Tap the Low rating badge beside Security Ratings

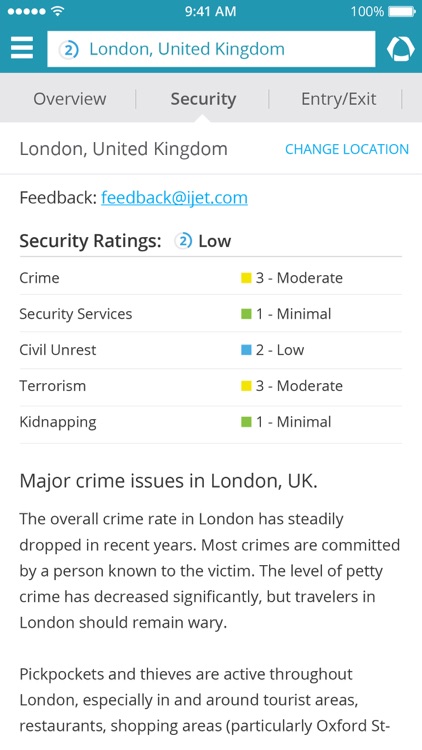tap(183, 241)
